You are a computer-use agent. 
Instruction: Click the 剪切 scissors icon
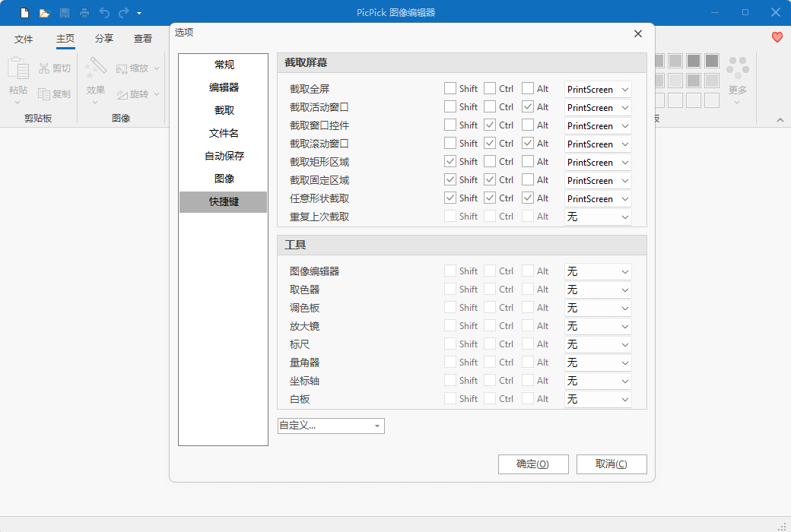[44, 68]
